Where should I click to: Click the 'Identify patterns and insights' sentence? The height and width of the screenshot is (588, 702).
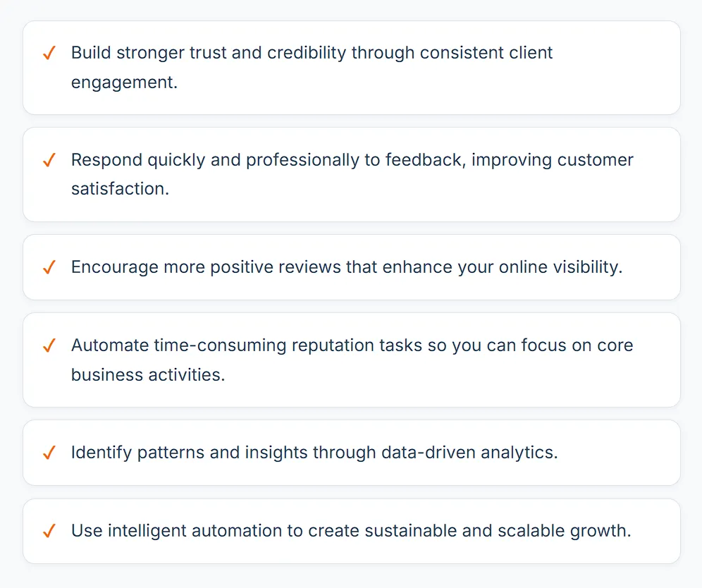(x=315, y=453)
